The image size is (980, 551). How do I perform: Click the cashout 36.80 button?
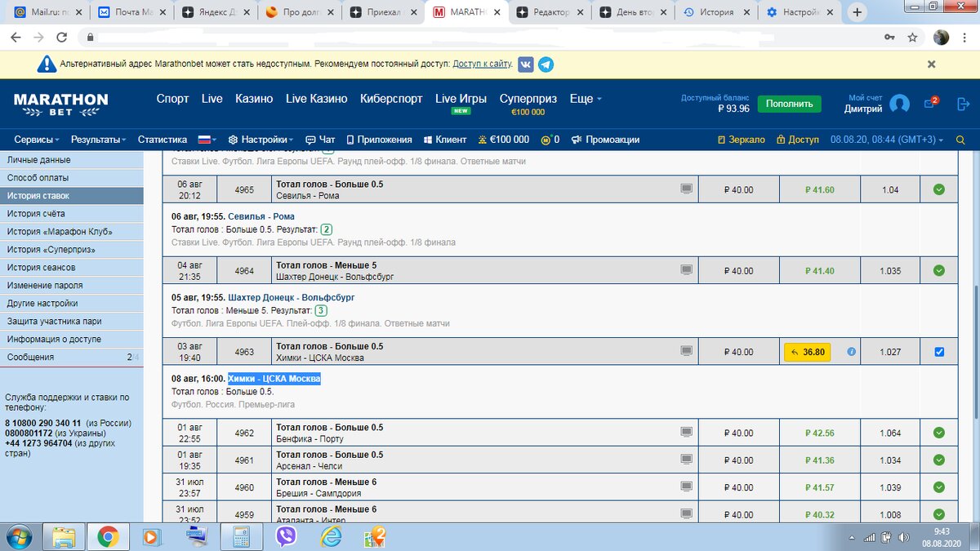coord(807,352)
